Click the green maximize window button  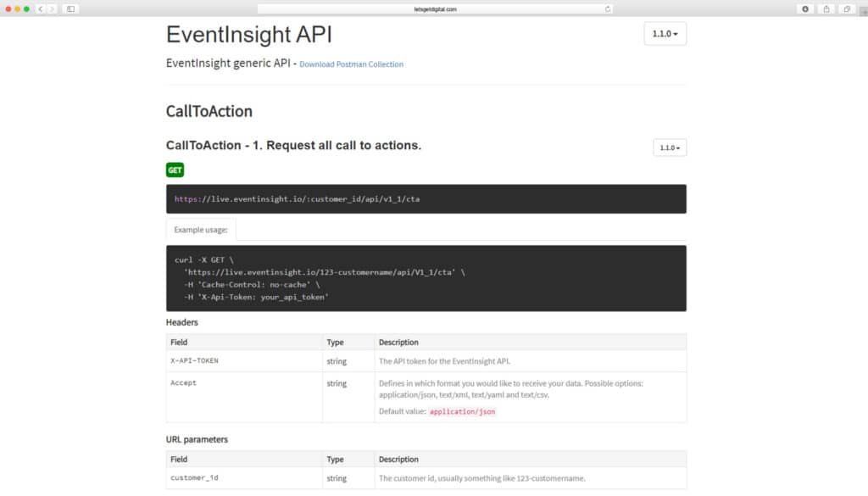pos(26,8)
